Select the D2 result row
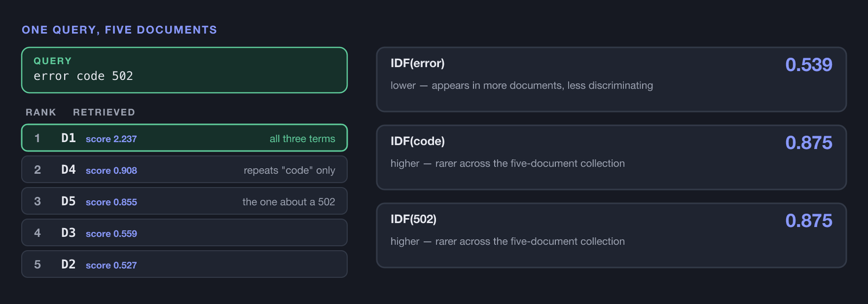868x304 pixels. pyautogui.click(x=184, y=264)
